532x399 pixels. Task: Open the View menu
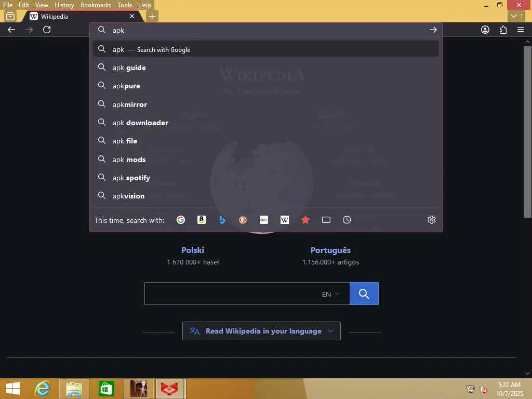(42, 5)
